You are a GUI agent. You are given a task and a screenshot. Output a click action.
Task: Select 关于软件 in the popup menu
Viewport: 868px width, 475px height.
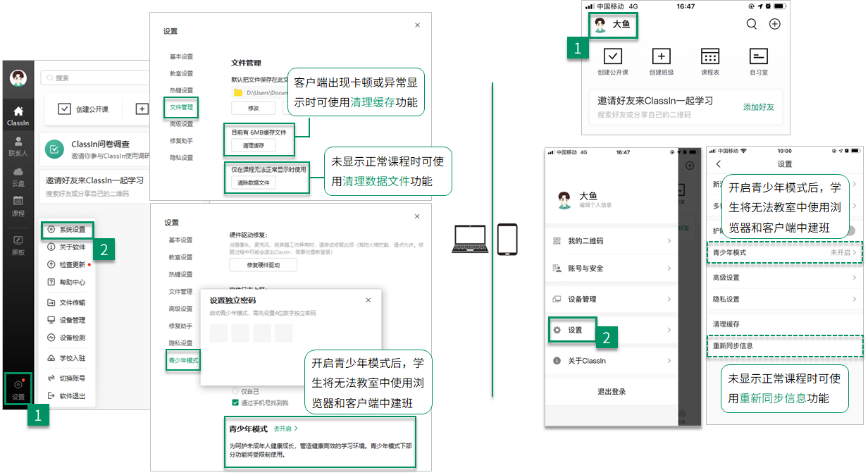click(68, 247)
